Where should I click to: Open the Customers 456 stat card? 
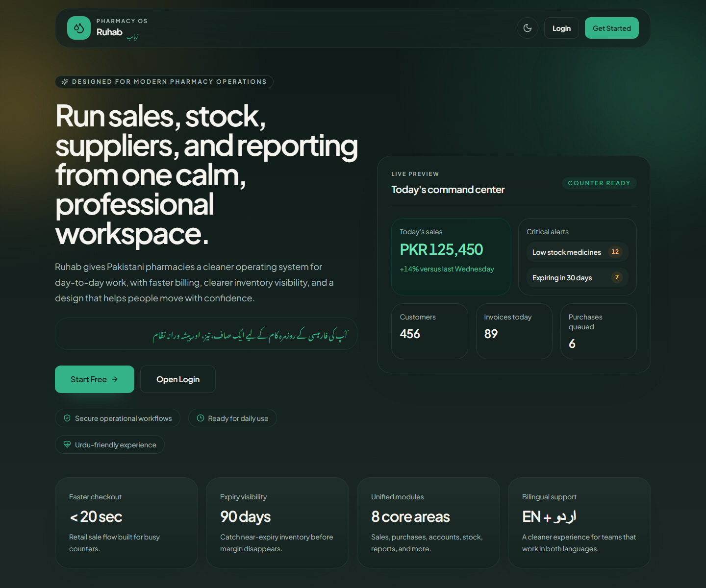coord(429,331)
